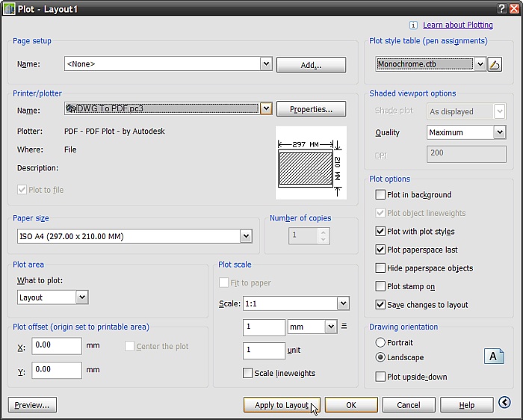The image size is (523, 420).
Task: Click the collapse dialog arrow icon
Action: (505, 404)
